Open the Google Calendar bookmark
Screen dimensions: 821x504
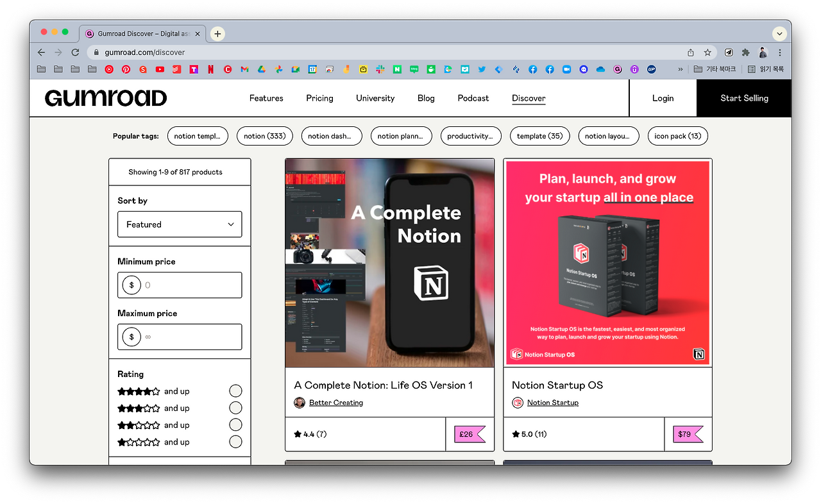[312, 69]
